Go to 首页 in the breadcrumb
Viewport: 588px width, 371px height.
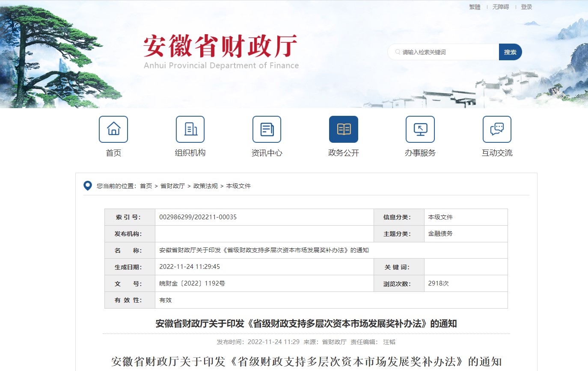click(146, 186)
